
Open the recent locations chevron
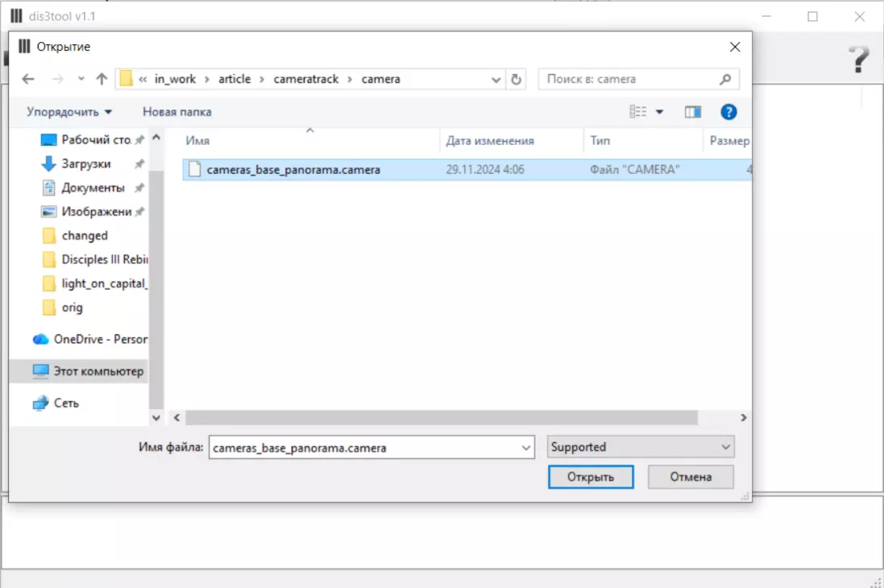pyautogui.click(x=81, y=79)
